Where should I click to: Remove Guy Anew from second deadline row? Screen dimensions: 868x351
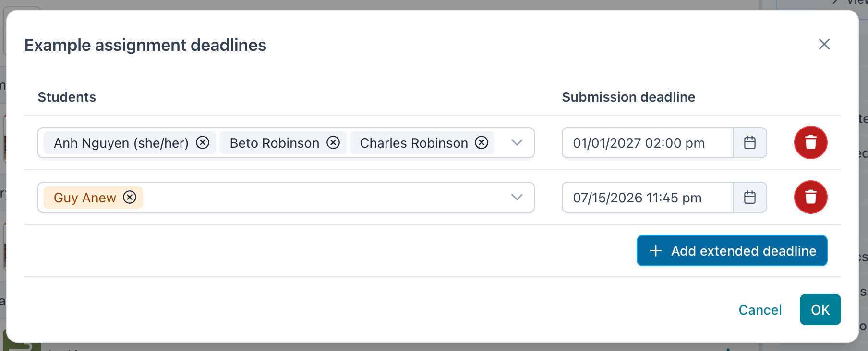[130, 198]
